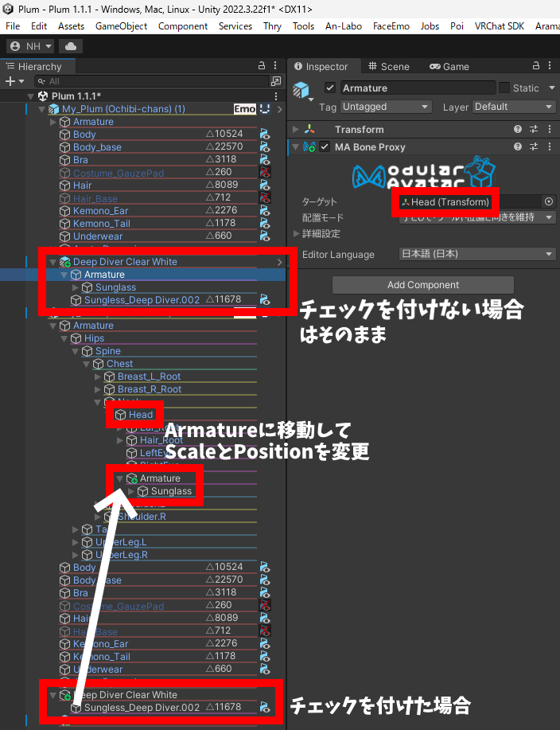
Task: Toggle Body_base visibility under My_Plum (Ochibi-chans) (1)
Action: 265,146
